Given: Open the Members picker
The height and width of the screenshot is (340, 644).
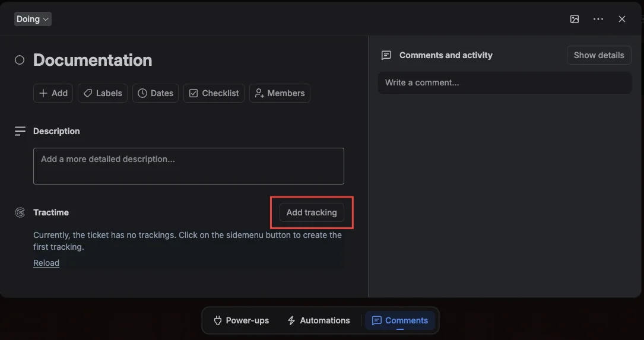Looking at the screenshot, I should coord(280,93).
